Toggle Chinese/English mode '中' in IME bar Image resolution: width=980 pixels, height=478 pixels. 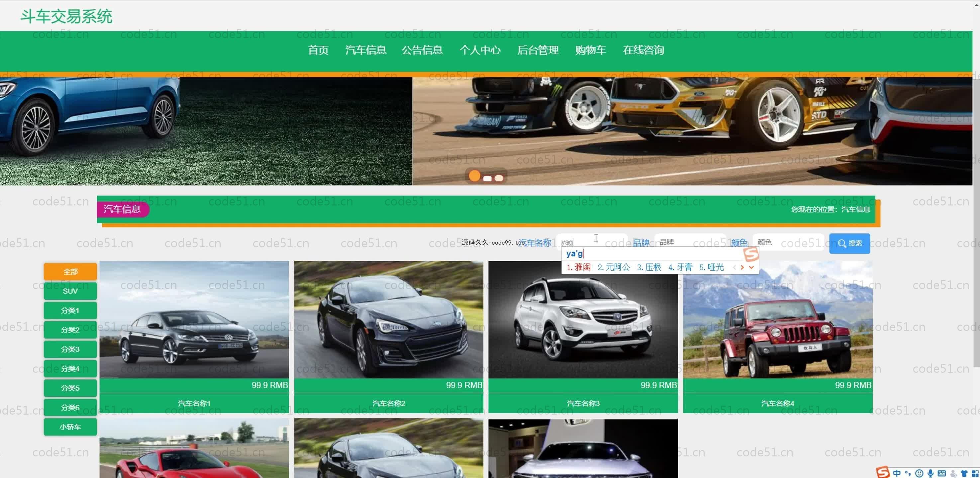(897, 473)
